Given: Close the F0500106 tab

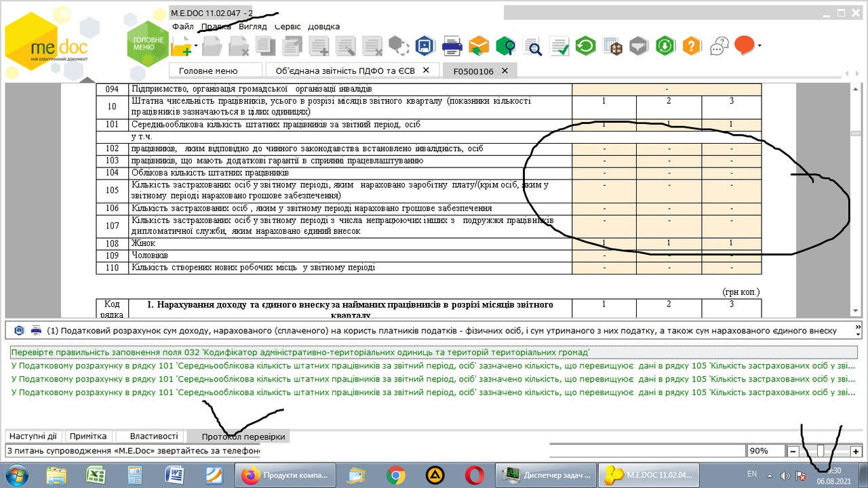Looking at the screenshot, I should pyautogui.click(x=505, y=70).
